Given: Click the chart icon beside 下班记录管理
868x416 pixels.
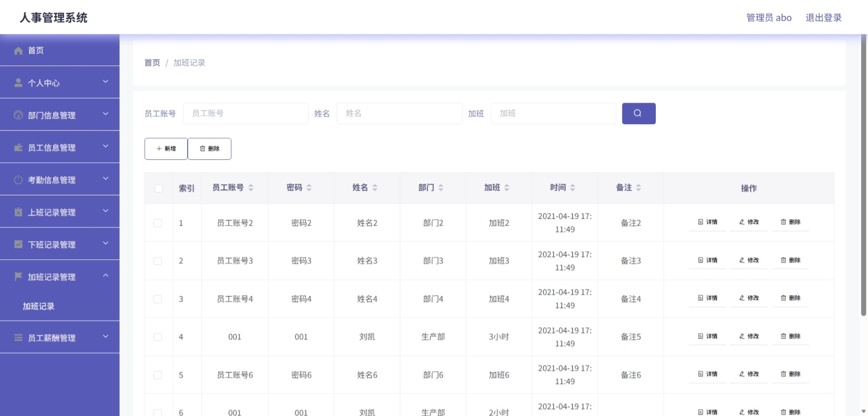Looking at the screenshot, I should [x=18, y=244].
